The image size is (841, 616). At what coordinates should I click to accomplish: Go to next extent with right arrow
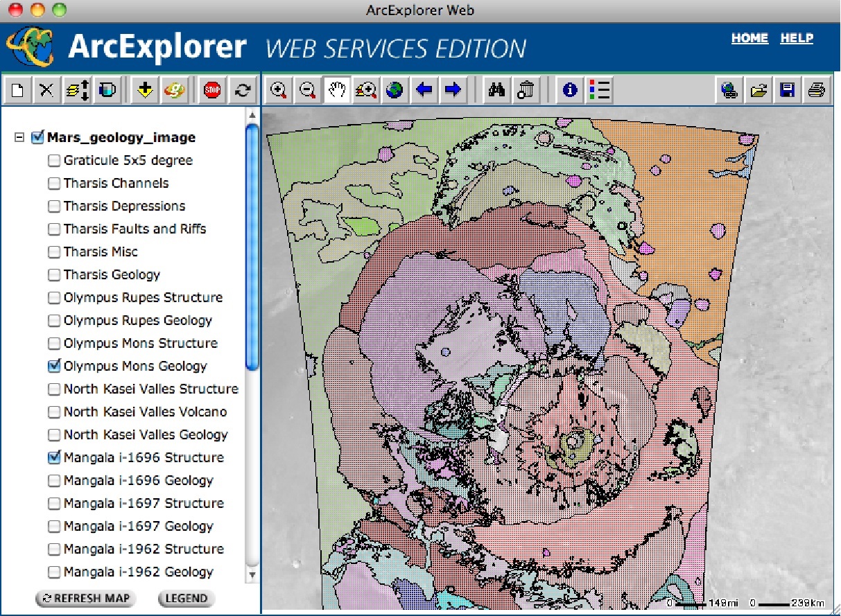(x=453, y=90)
